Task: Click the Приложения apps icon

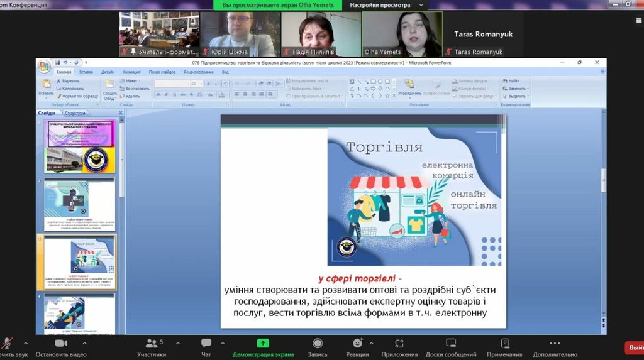Action: (x=399, y=343)
